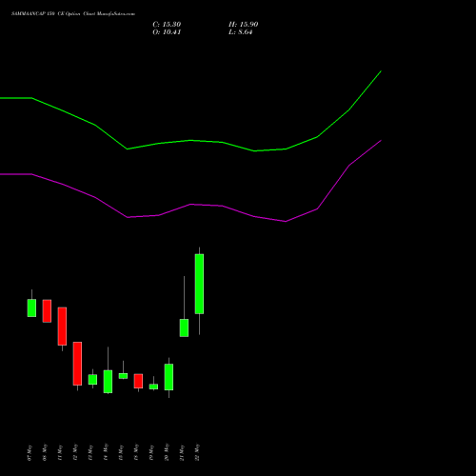Select the small green candle for 13 May
Viewport: 476px width, 476px height.
[92, 380]
